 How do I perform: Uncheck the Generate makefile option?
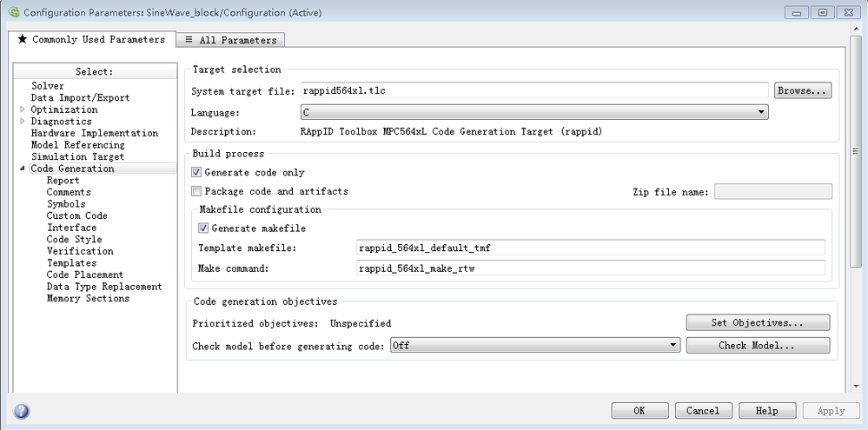[203, 228]
